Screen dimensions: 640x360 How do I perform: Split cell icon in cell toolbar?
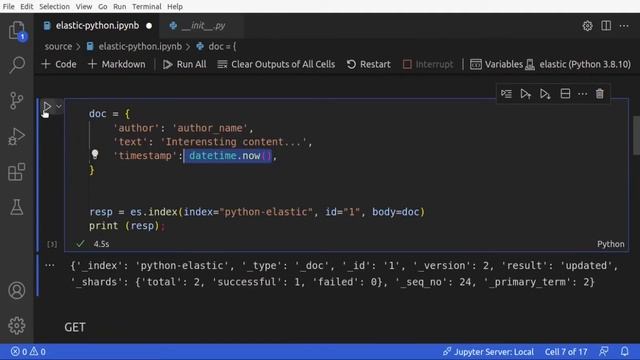(565, 94)
